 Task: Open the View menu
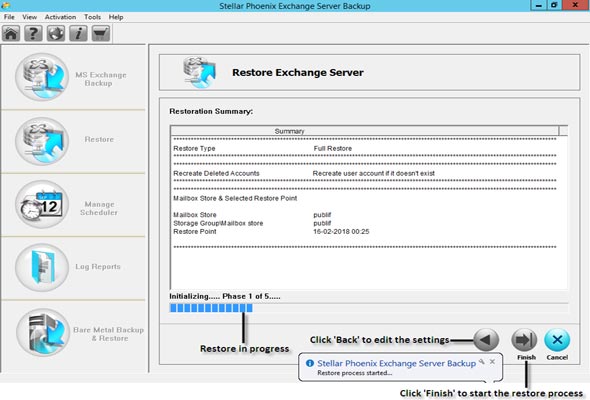(x=29, y=17)
